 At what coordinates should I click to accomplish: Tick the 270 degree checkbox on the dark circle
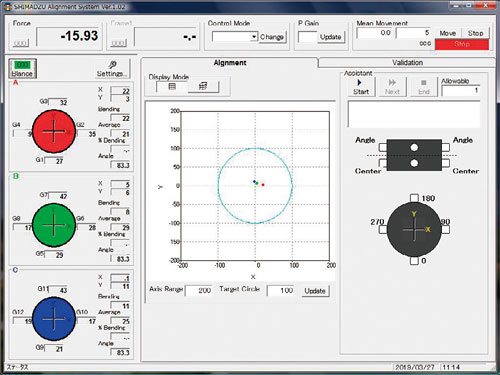click(383, 229)
